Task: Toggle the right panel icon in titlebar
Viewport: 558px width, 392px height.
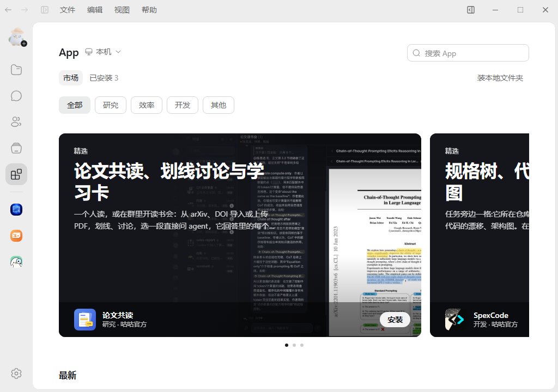Action: pos(471,10)
